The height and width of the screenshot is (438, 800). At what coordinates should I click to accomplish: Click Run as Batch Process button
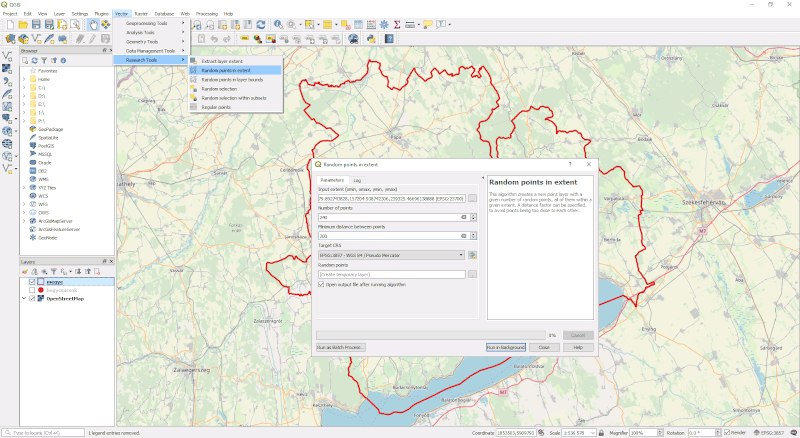[340, 347]
